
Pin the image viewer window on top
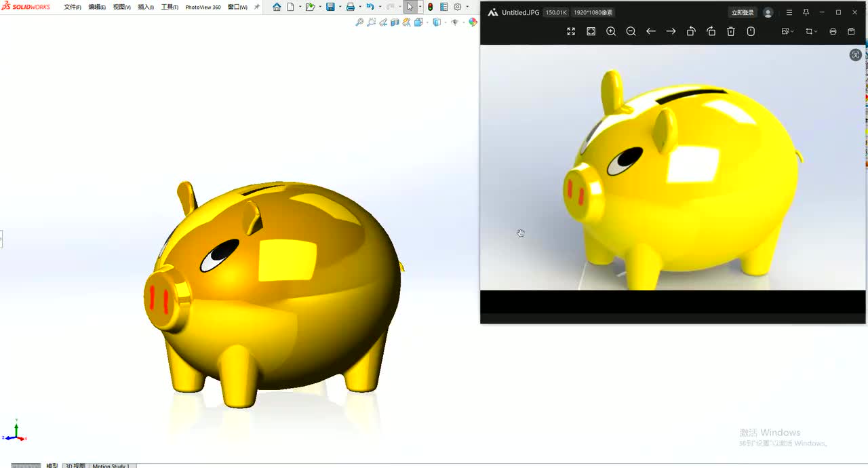(x=806, y=12)
